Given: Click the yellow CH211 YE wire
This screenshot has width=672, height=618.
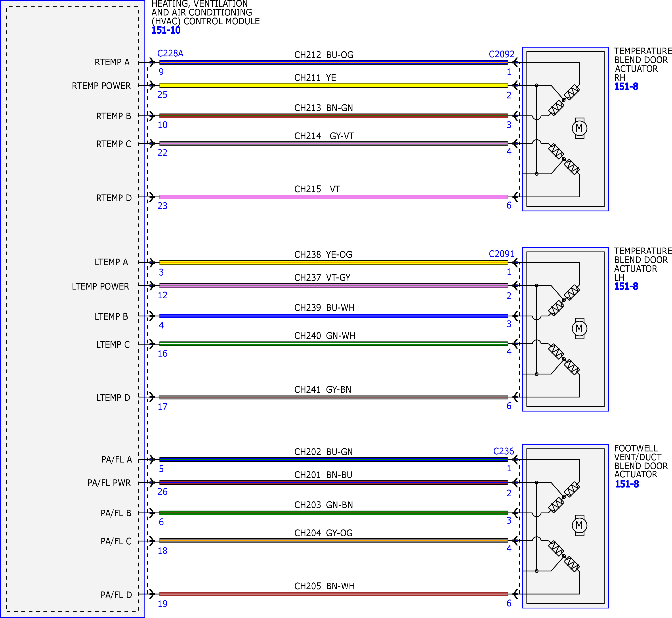Looking at the screenshot, I should coord(334,85).
